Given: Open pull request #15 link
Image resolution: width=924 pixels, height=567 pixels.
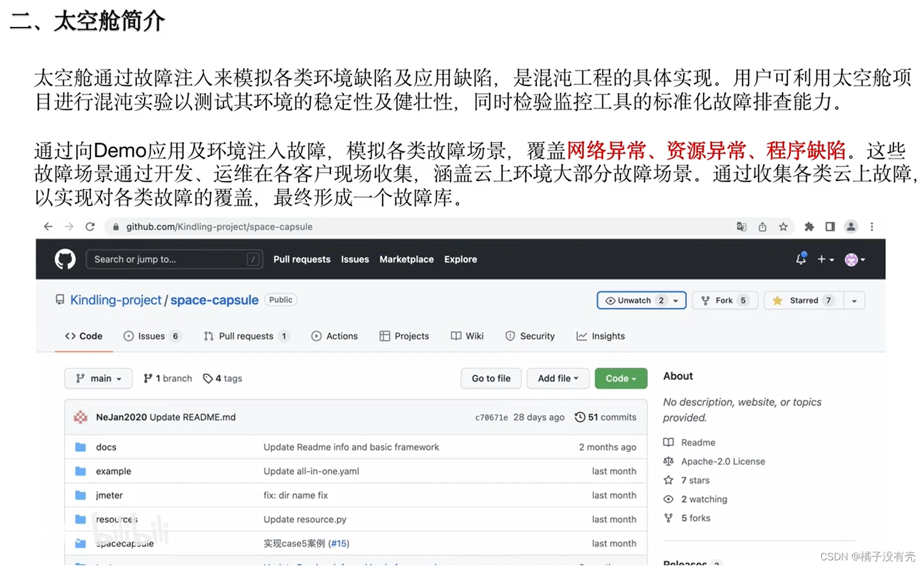Looking at the screenshot, I should 340,544.
